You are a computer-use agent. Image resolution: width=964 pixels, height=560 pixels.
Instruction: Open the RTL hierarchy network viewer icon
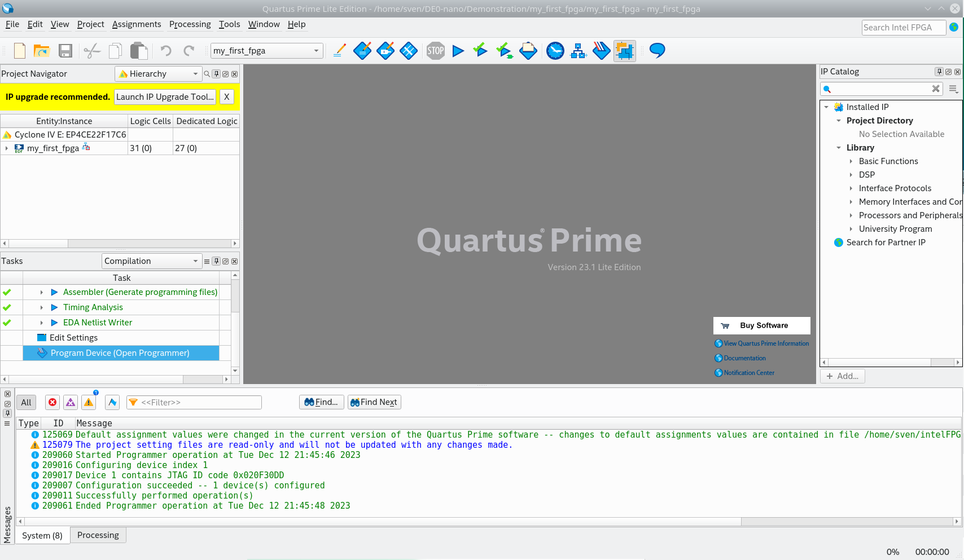[579, 51]
